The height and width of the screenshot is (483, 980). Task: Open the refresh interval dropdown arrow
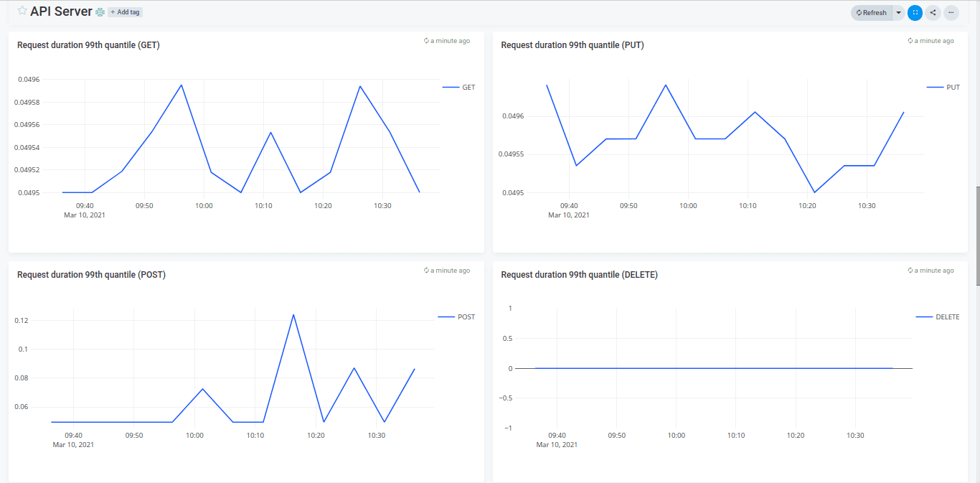tap(898, 13)
